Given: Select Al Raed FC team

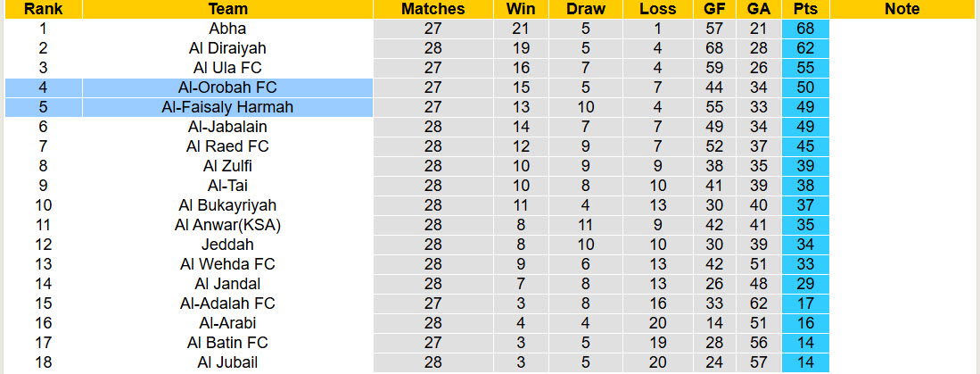Looking at the screenshot, I should [227, 146].
